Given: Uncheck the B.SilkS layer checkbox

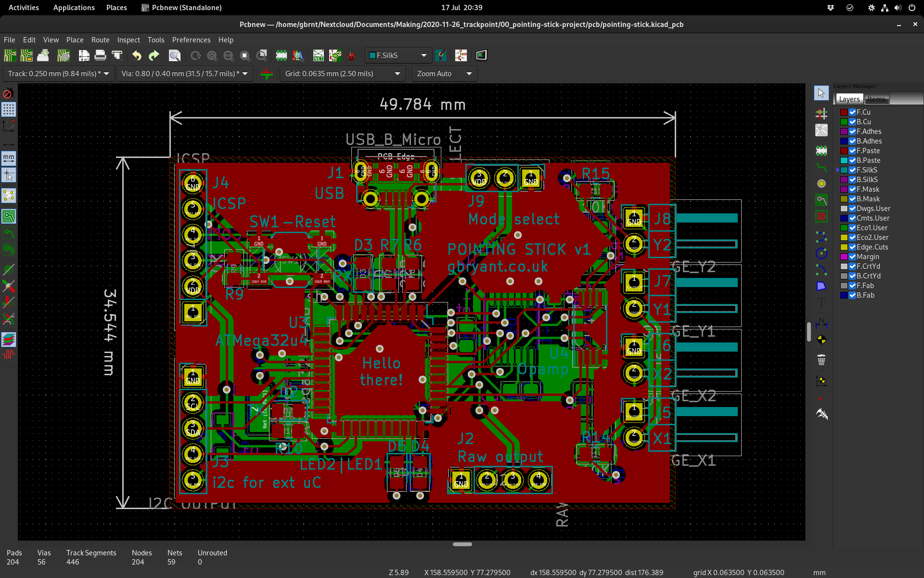Looking at the screenshot, I should click(852, 180).
